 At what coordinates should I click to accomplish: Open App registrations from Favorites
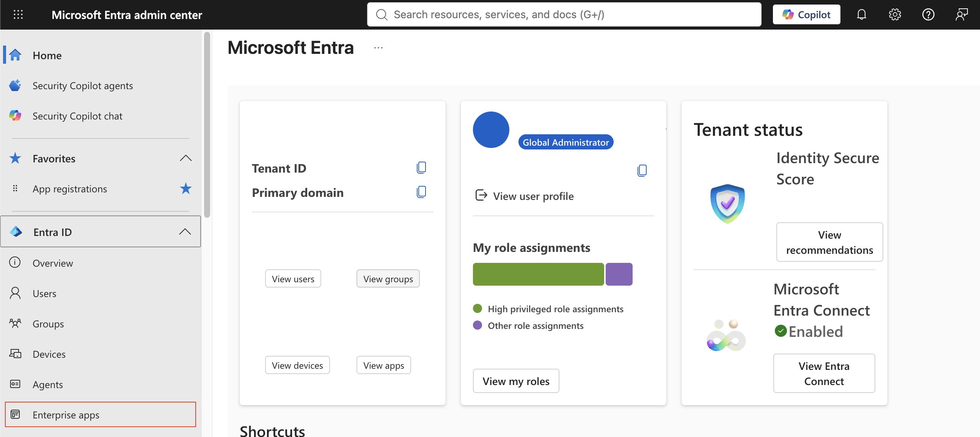coord(70,189)
